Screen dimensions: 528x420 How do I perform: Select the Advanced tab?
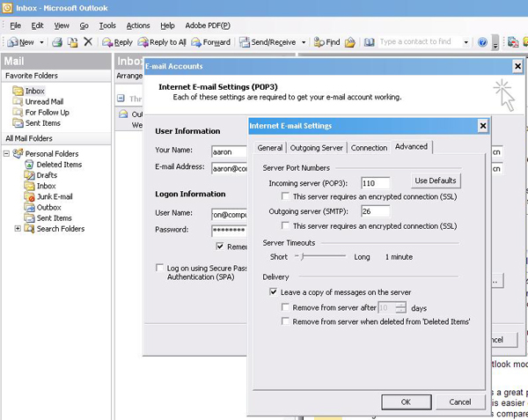coord(411,146)
